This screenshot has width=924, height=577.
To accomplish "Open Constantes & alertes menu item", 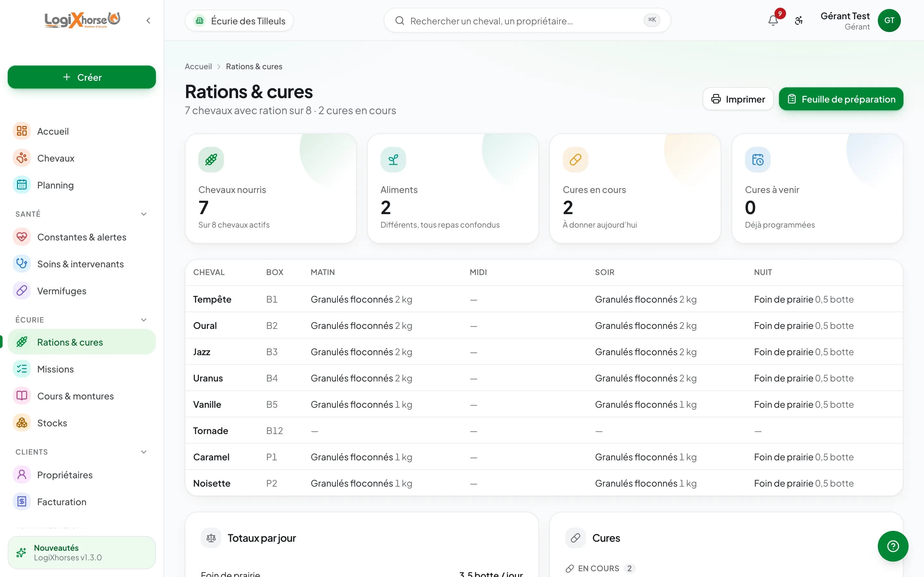I will point(82,237).
